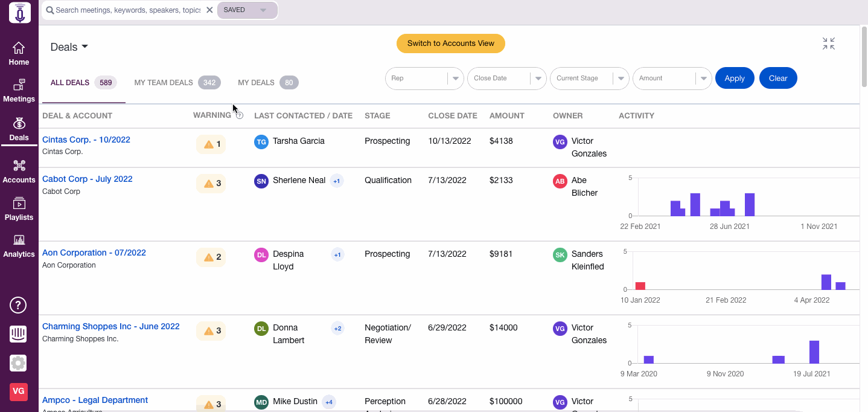The width and height of the screenshot is (868, 412).
Task: Open Analytics in the sidebar
Action: (x=19, y=246)
